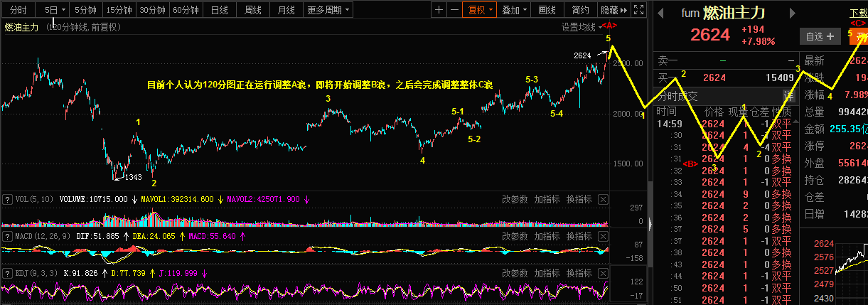Click 改参数 in the MACD panel
The height and width of the screenshot is (305, 868).
tap(515, 236)
